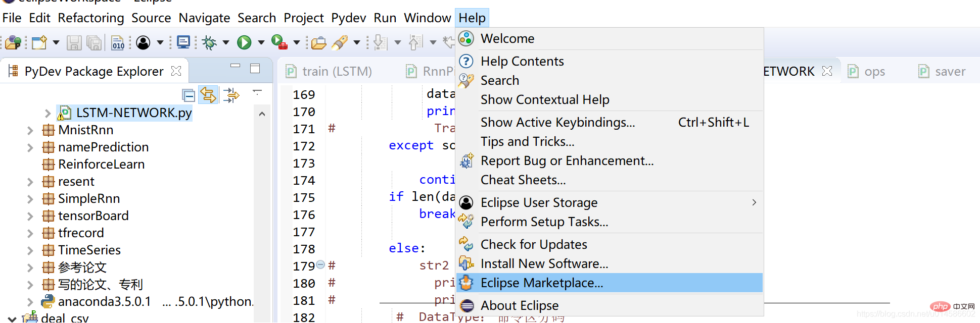The height and width of the screenshot is (323, 980).
Task: Select Eclipse Marketplace... from Help menu
Action: pos(542,283)
